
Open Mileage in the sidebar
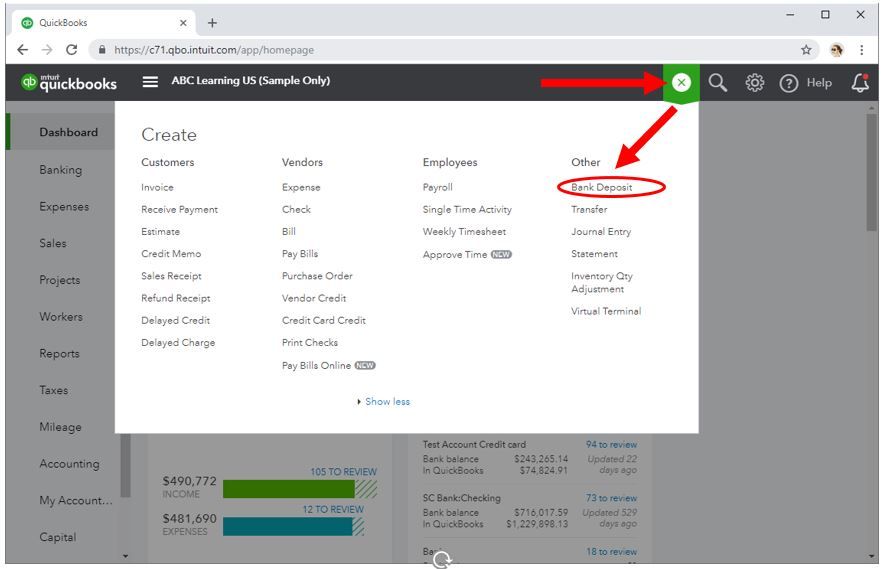click(x=60, y=427)
